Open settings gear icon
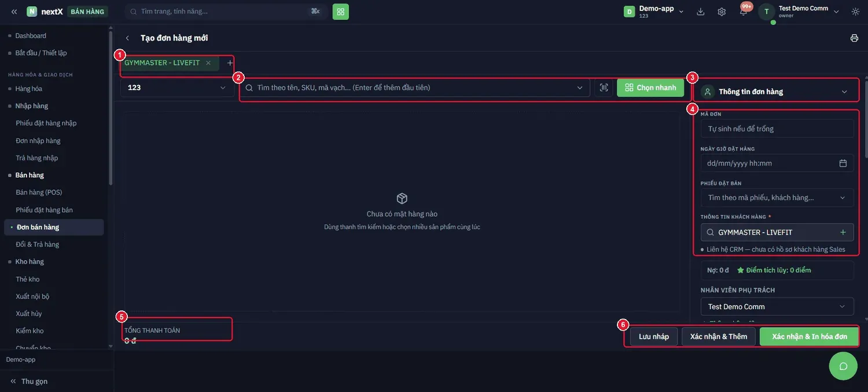 722,12
